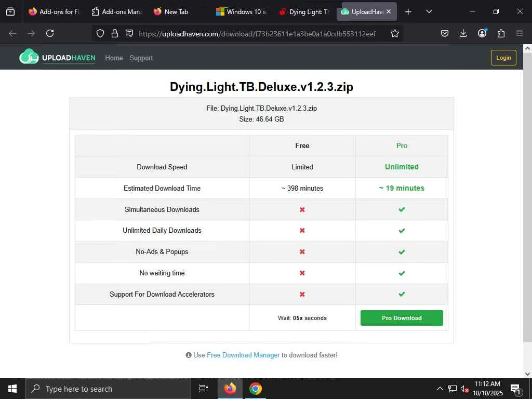The height and width of the screenshot is (399, 532).
Task: Go forward to next page
Action: pos(31,33)
